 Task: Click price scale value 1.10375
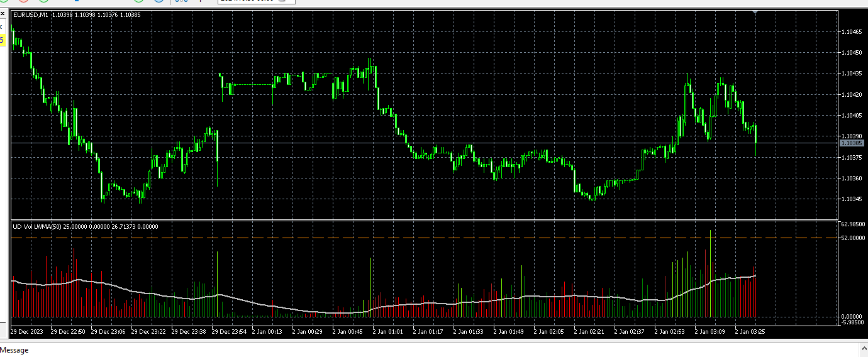click(x=853, y=157)
